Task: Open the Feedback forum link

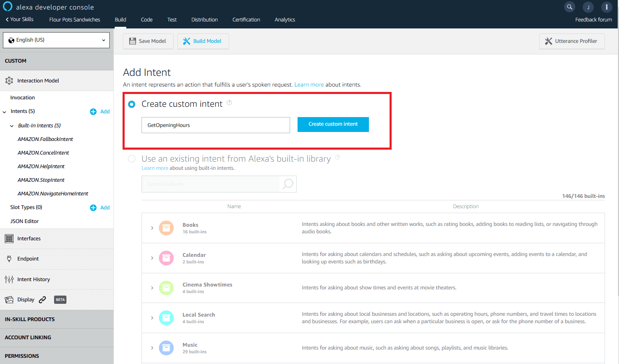Action: coord(593,20)
